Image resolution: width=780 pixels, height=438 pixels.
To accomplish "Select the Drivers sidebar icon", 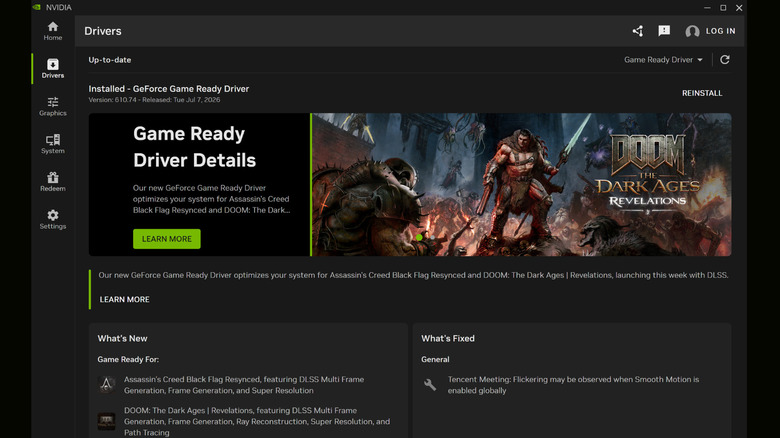I will click(x=53, y=69).
